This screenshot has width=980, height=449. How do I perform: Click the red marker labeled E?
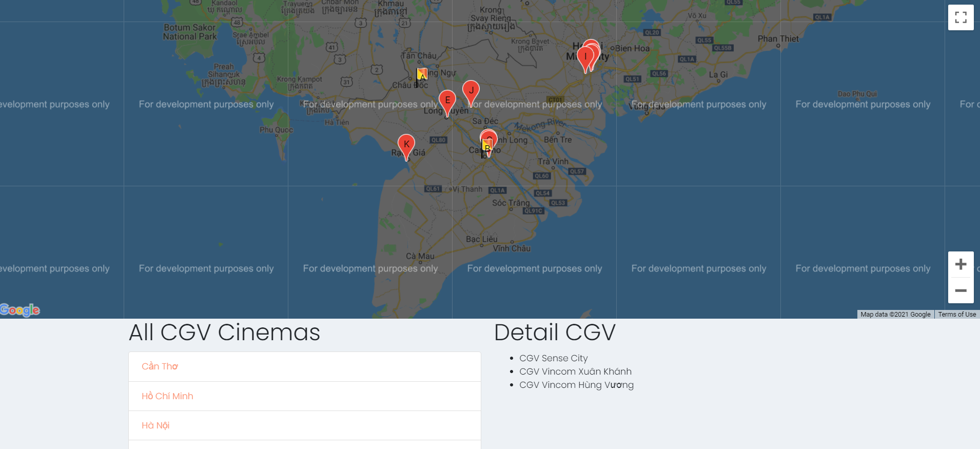(x=447, y=103)
